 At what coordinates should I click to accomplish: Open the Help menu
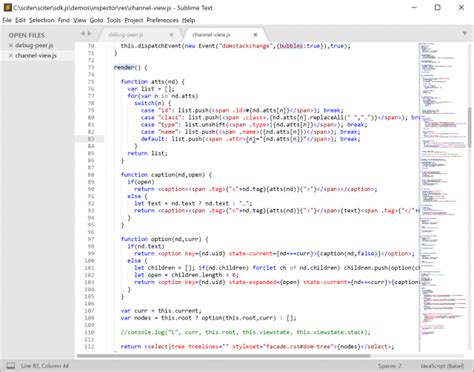[x=188, y=20]
